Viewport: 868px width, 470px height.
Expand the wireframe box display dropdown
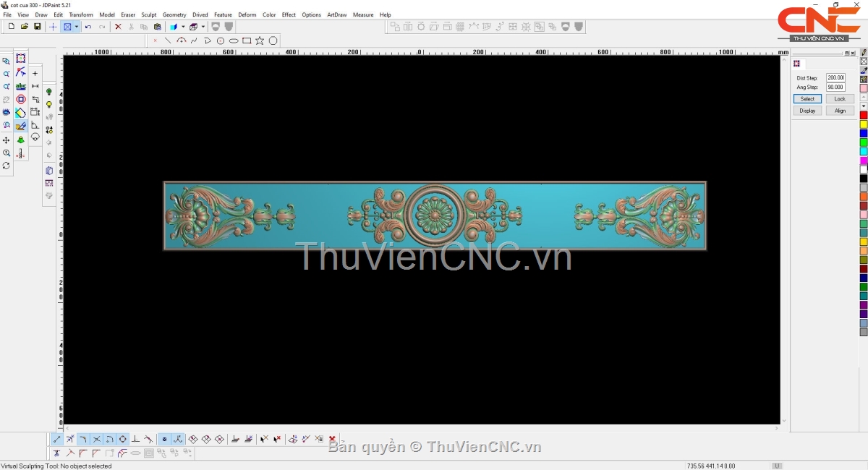[x=203, y=27]
